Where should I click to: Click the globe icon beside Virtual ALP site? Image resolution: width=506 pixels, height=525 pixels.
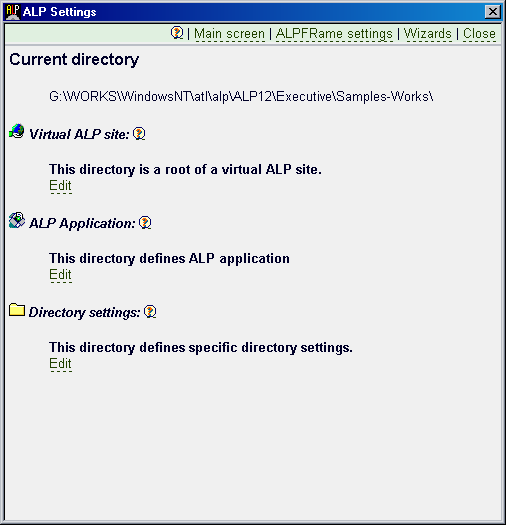pyautogui.click(x=17, y=131)
